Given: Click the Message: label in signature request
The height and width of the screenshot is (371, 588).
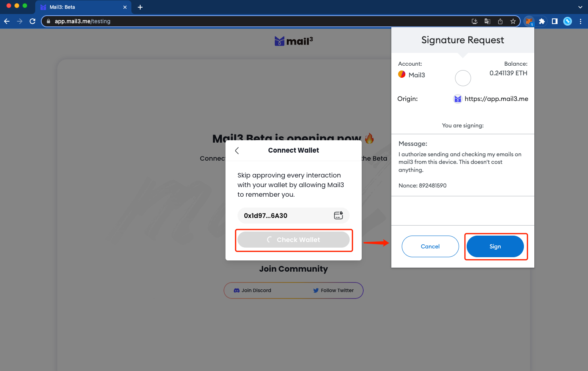Looking at the screenshot, I should (x=413, y=143).
